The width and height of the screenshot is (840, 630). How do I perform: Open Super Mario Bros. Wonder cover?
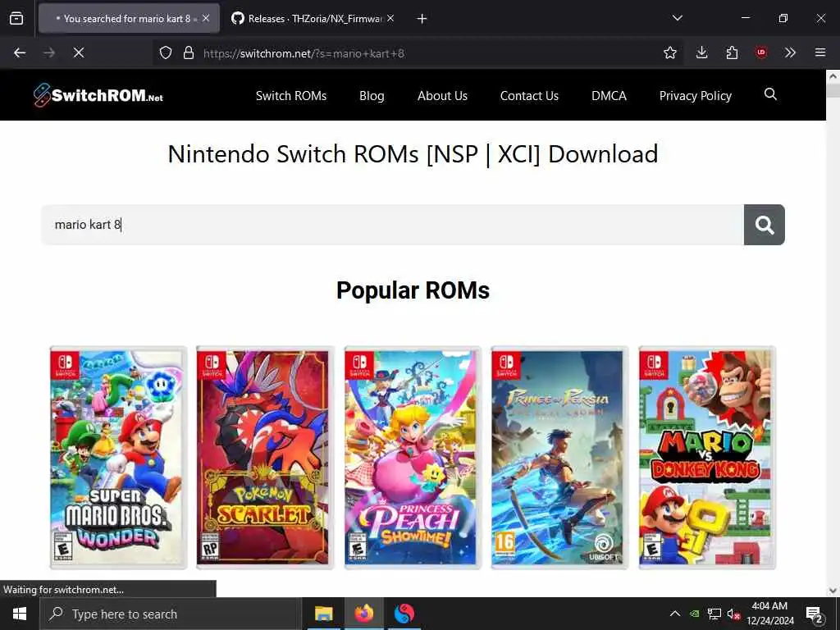click(118, 458)
